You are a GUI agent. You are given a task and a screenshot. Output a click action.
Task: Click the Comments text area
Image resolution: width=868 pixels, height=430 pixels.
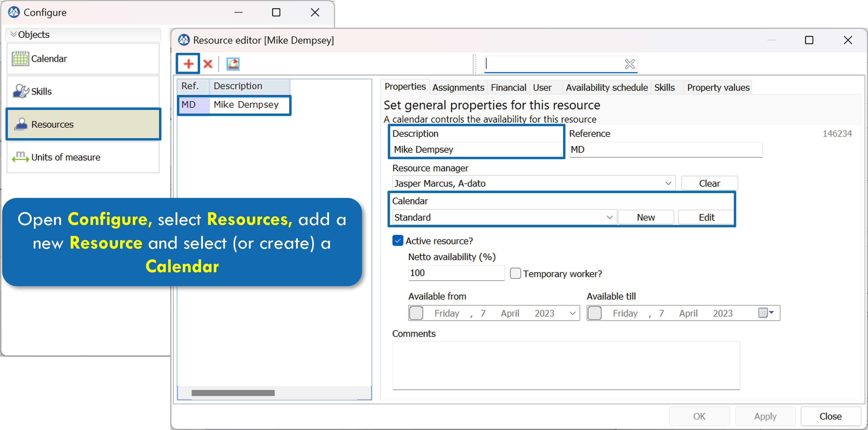coord(566,366)
